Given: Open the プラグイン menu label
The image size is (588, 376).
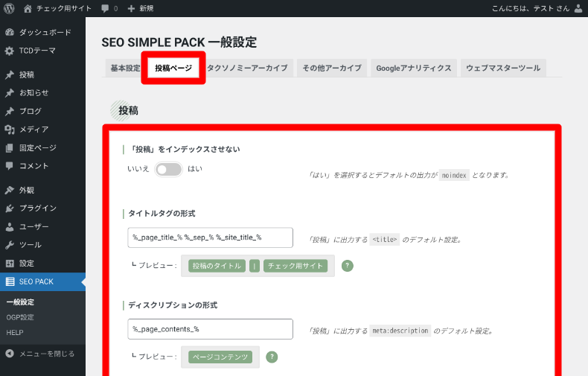Looking at the screenshot, I should 38,208.
